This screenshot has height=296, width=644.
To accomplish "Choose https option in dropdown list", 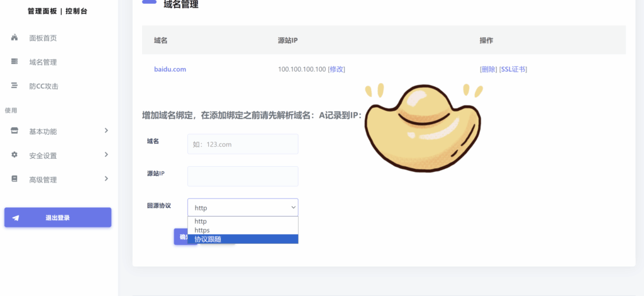I will (x=243, y=231).
